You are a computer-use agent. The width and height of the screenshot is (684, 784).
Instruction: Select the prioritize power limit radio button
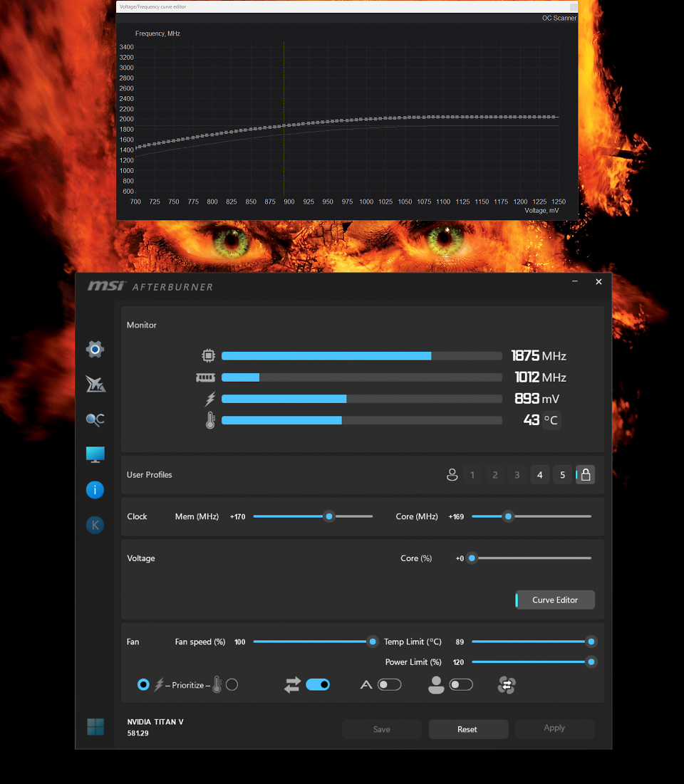[143, 684]
